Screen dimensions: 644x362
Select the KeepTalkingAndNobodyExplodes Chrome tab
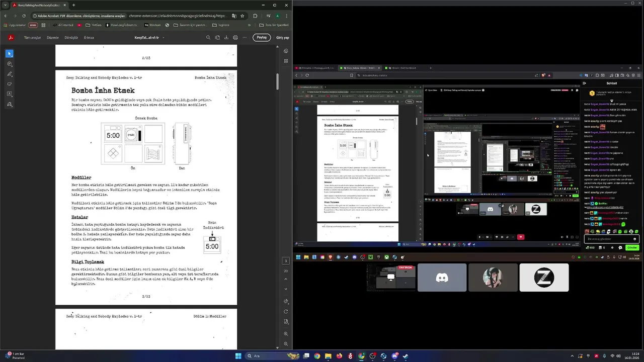click(x=38, y=5)
